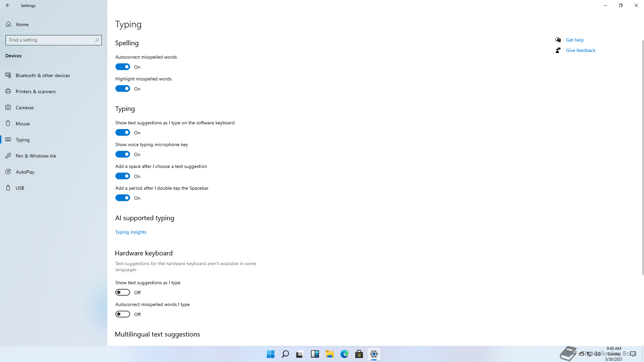
Task: Click the Get help link
Action: 575,40
